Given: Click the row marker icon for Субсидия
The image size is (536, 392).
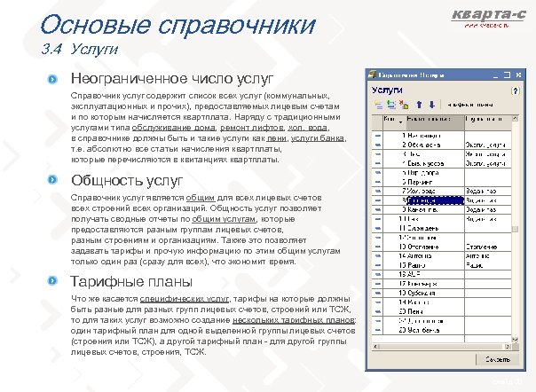Looking at the screenshot, I should pyautogui.click(x=377, y=293).
